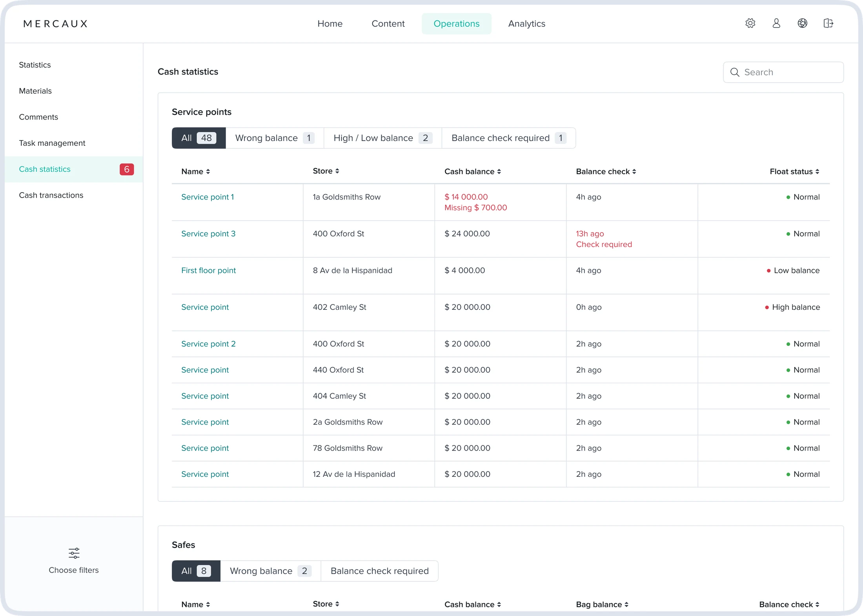This screenshot has width=863, height=616.
Task: Sort Service points by Store
Action: click(x=326, y=171)
